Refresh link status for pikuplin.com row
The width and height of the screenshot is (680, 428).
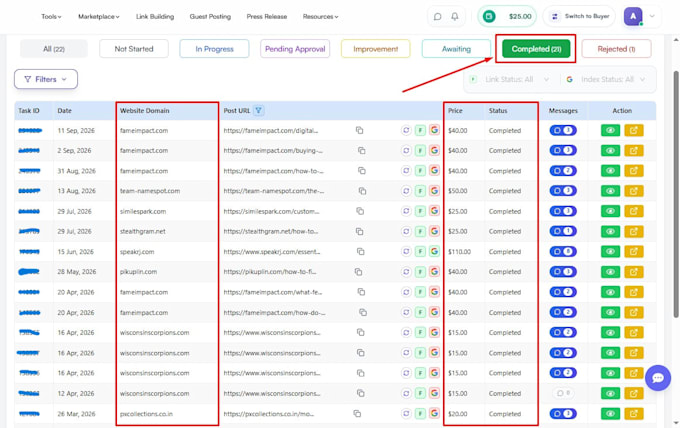406,272
